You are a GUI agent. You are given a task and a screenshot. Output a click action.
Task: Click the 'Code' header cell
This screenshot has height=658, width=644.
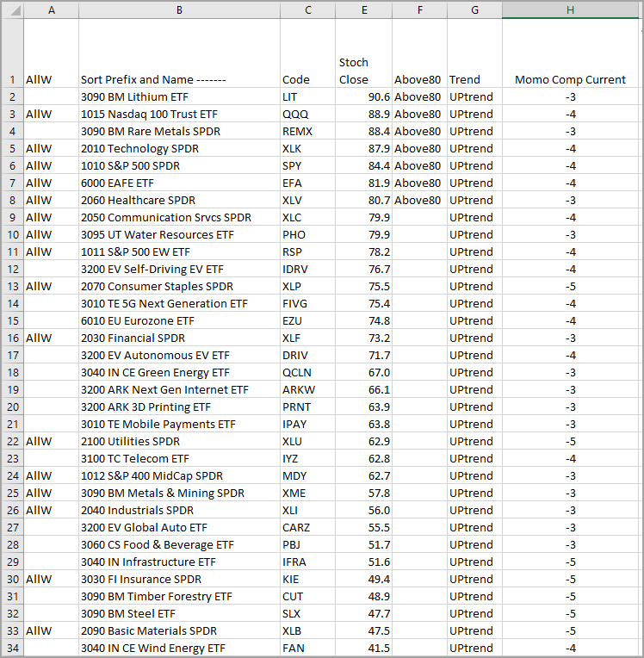point(308,53)
